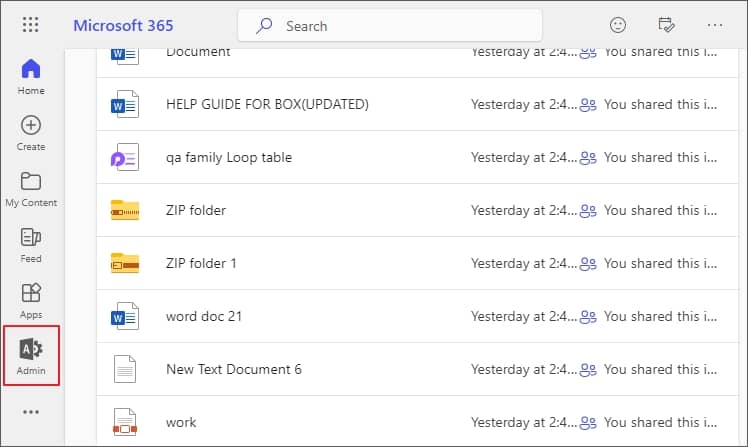
Task: Open the ZIP folder 1 item
Action: [x=201, y=263]
